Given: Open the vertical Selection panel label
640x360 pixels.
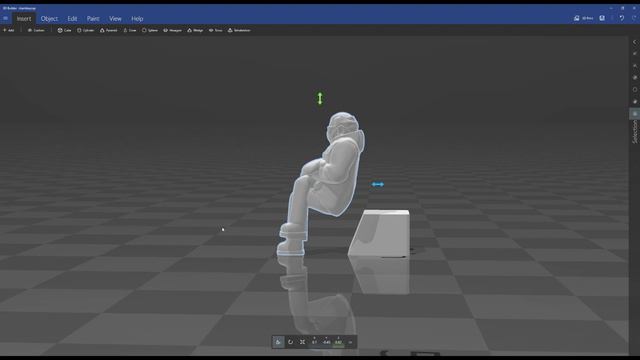Looking at the screenshot, I should pos(635,132).
